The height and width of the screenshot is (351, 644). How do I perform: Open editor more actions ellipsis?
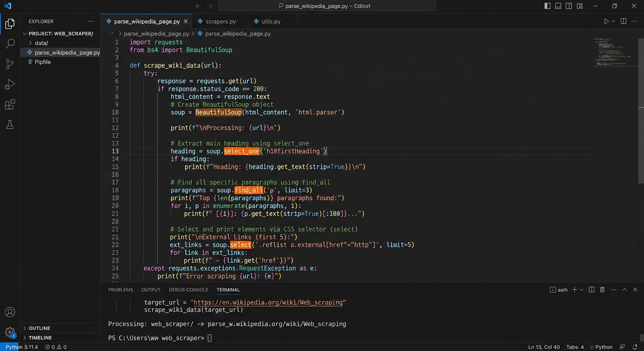tap(635, 21)
